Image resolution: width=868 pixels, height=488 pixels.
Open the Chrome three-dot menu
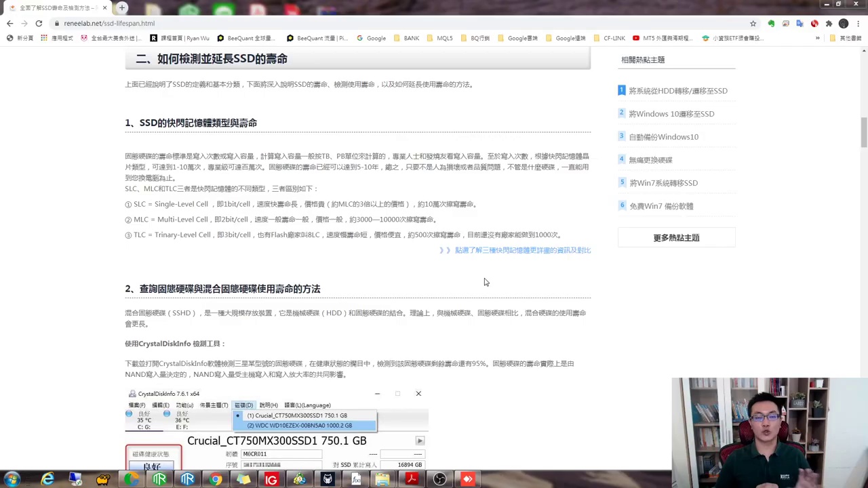click(x=858, y=23)
